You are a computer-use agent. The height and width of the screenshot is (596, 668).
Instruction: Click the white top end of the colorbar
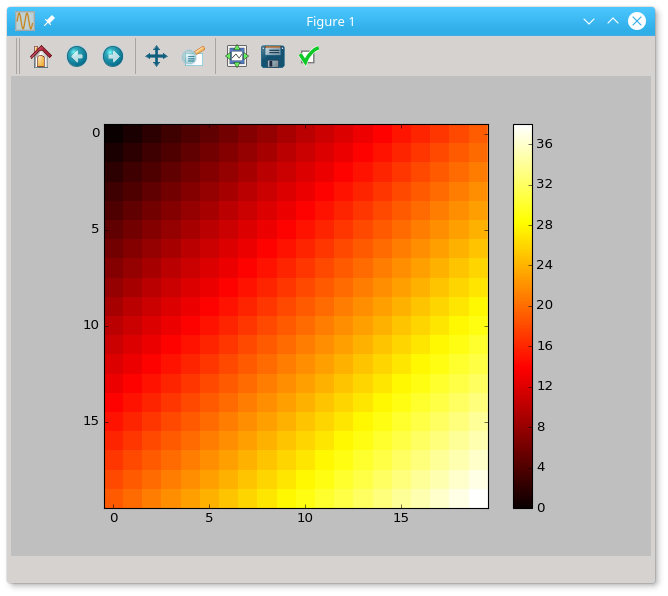point(522,129)
